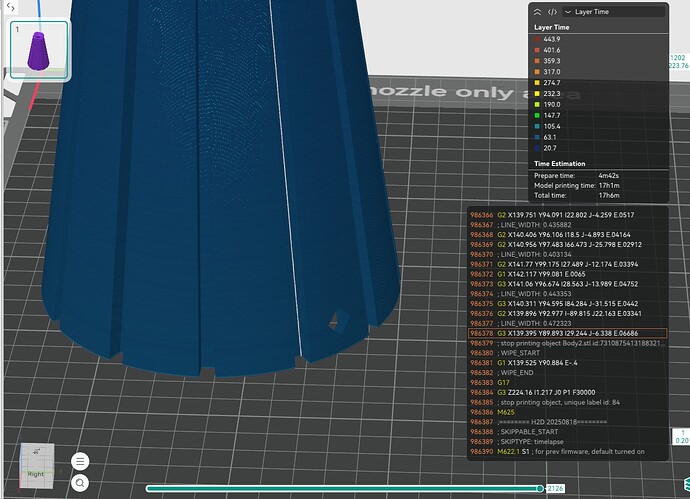The image size is (690, 499).
Task: Open the Layer Time view type dropdown
Action: (613, 12)
